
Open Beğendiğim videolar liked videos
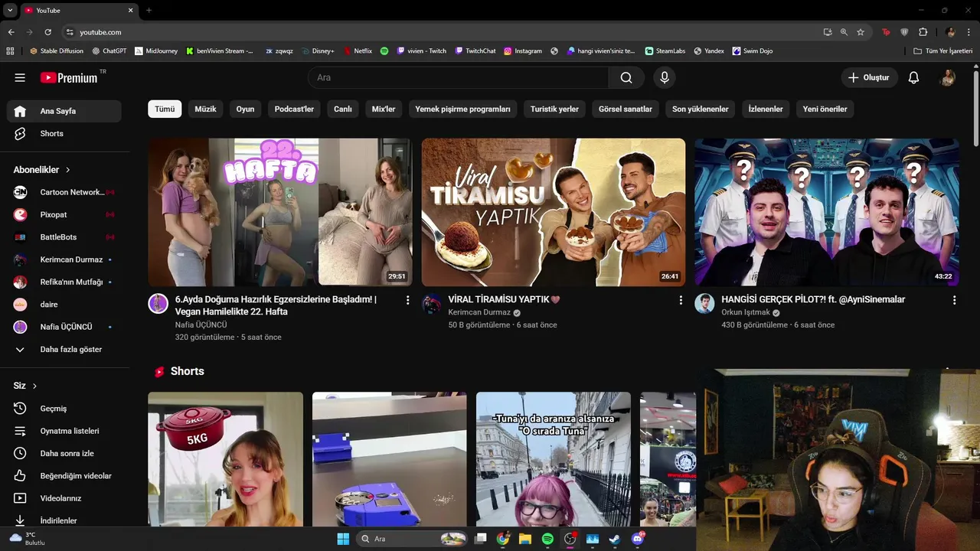pyautogui.click(x=64, y=475)
